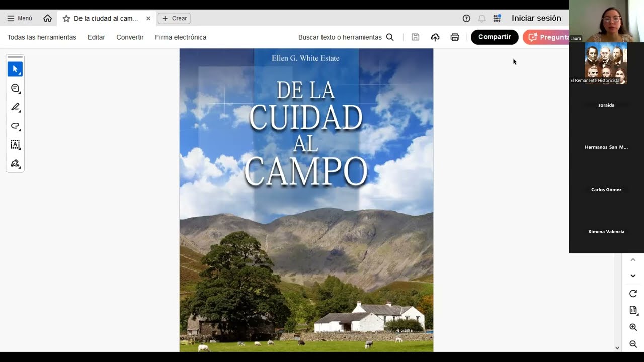The height and width of the screenshot is (362, 644).
Task: Click the scrollbar down arrow
Action: (617, 348)
